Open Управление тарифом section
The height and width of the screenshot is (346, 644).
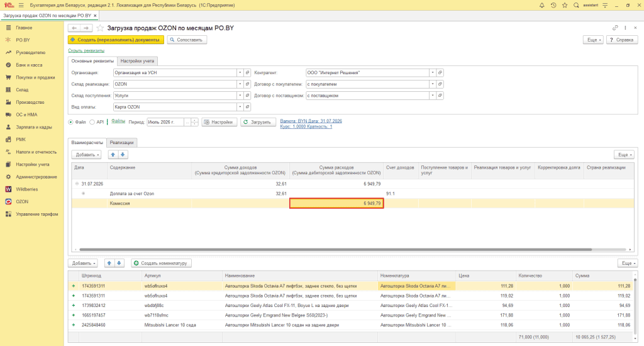[x=37, y=214]
